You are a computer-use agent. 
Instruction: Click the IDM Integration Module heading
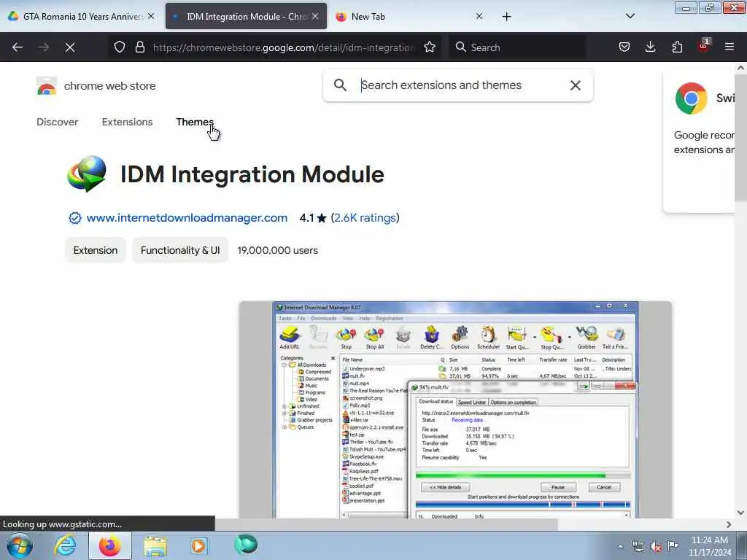[252, 174]
